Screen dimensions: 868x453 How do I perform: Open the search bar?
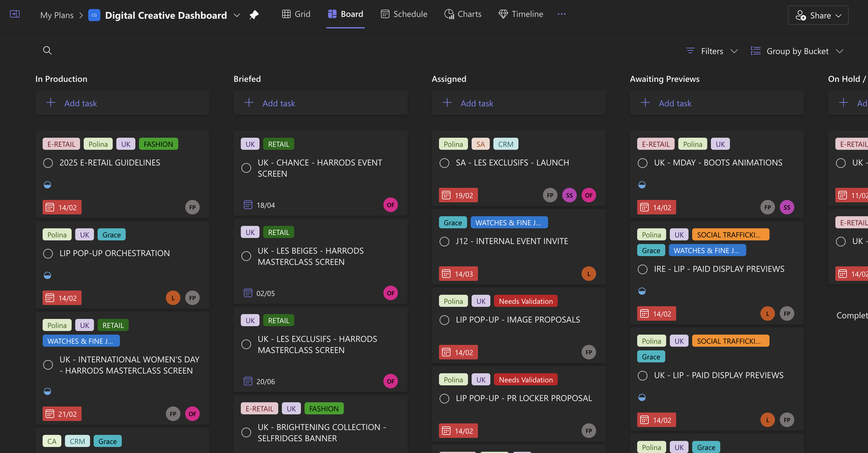(x=47, y=50)
